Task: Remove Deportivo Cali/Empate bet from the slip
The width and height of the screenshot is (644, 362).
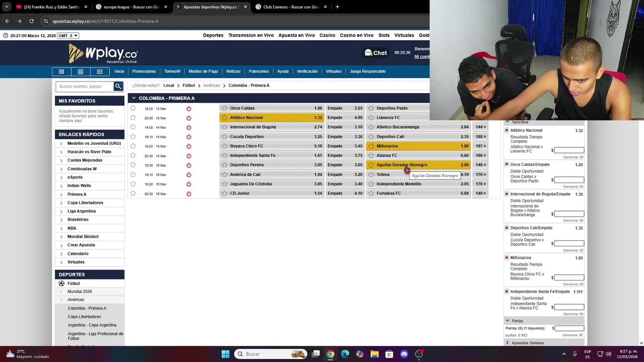Action: tap(507, 228)
